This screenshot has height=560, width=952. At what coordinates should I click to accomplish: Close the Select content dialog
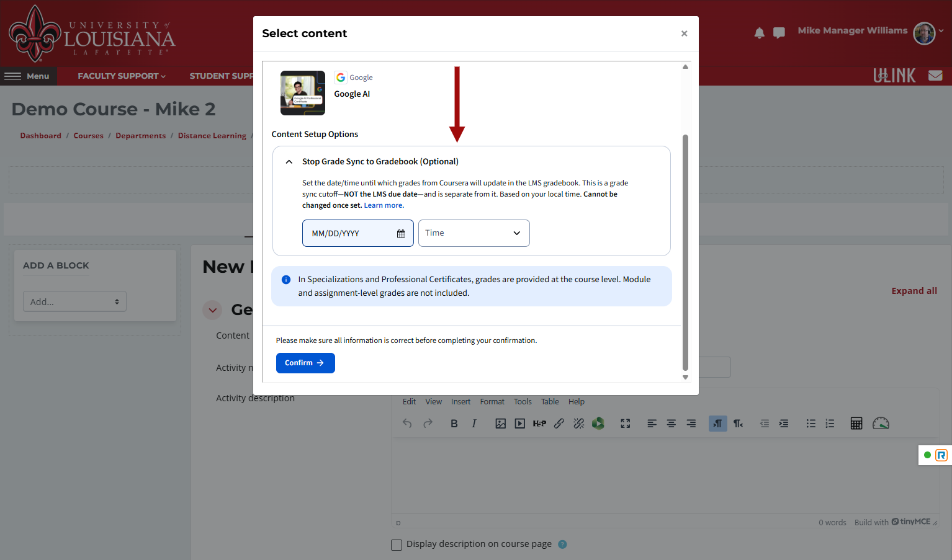click(684, 33)
